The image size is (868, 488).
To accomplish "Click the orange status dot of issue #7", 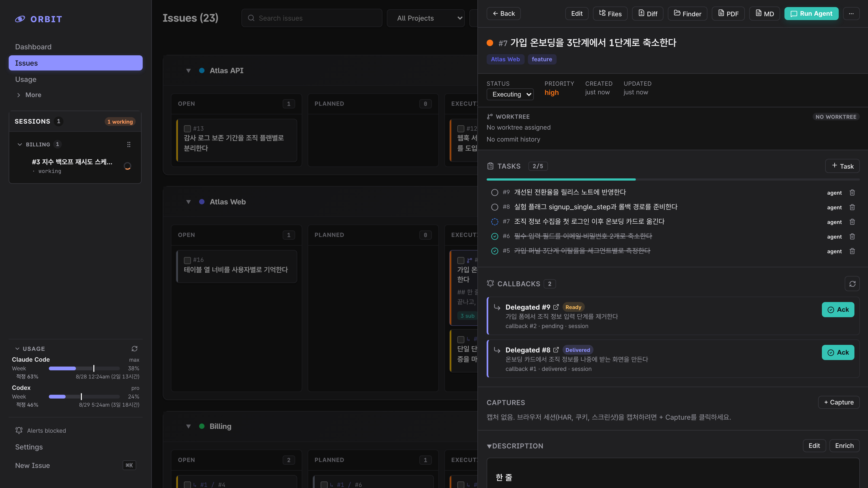I will tap(490, 43).
